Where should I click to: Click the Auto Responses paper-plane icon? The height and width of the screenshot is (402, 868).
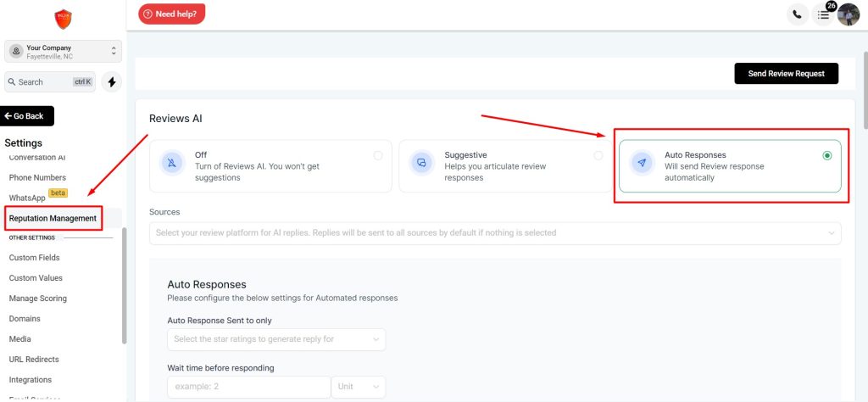(x=643, y=163)
